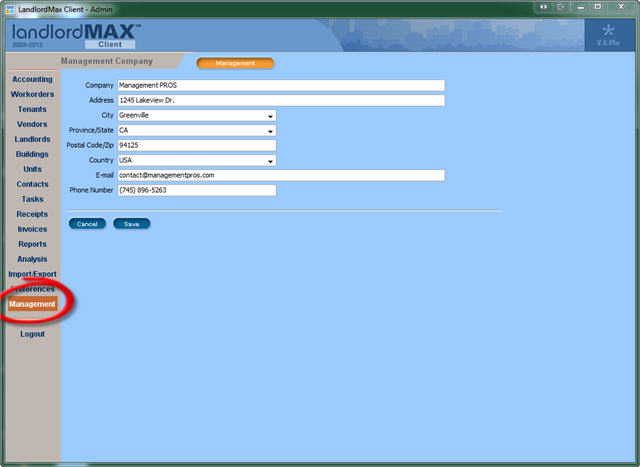Click the second title bar icon beside arrows
Screen dimensions: 640x467
click(x=561, y=7)
